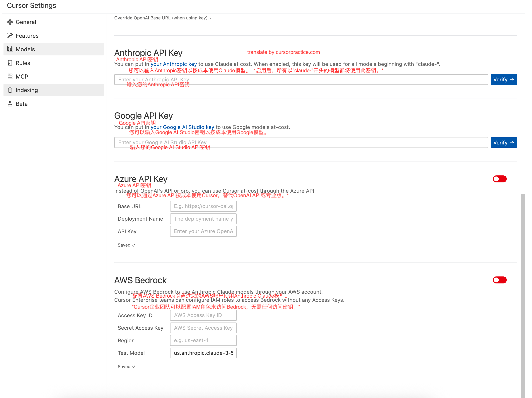This screenshot has height=398, width=532.
Task: Open 'your Google AI Studio key' link
Action: point(182,127)
